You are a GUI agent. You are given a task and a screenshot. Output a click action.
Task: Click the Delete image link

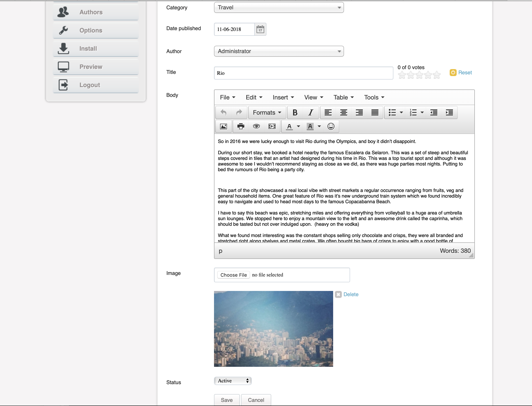click(350, 294)
